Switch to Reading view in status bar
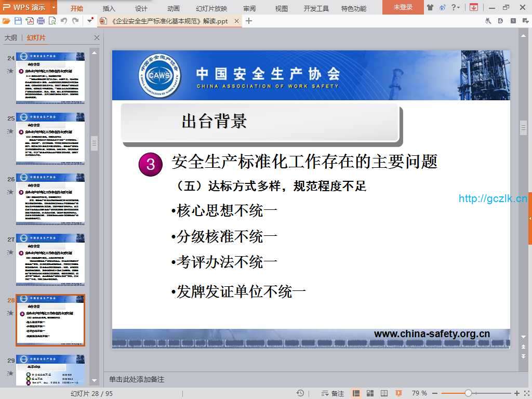Image resolution: width=532 pixels, height=399 pixels. (x=384, y=393)
